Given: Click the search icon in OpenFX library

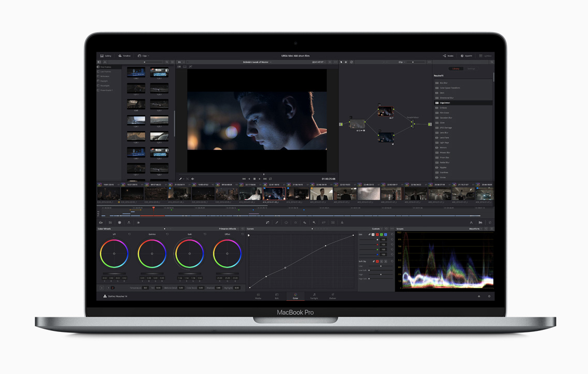Looking at the screenshot, I should (x=491, y=62).
